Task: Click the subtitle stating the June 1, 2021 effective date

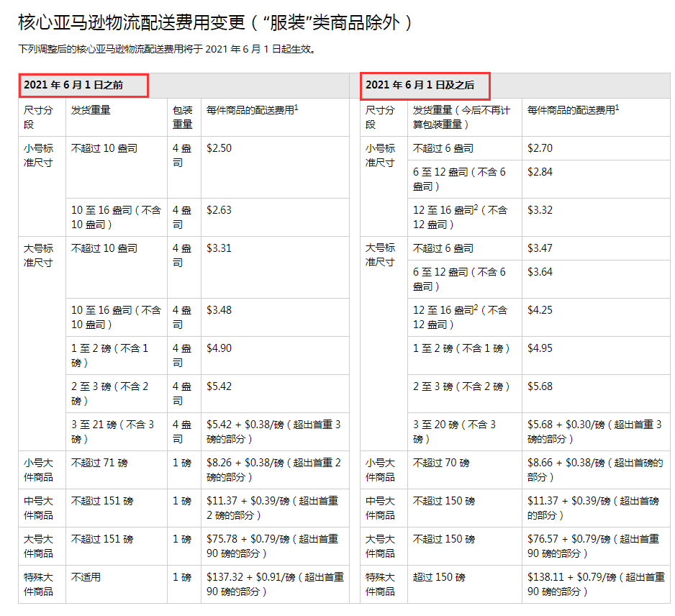Action: 167,50
